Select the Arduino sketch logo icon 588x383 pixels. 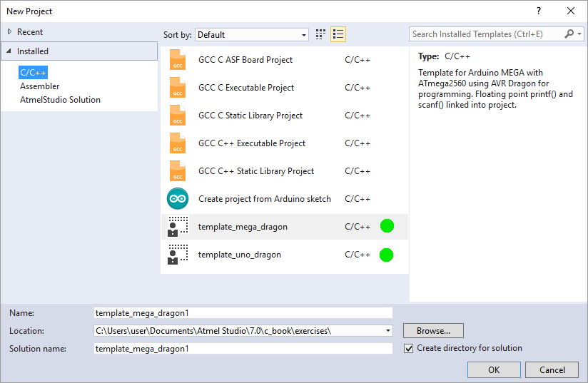coord(177,199)
